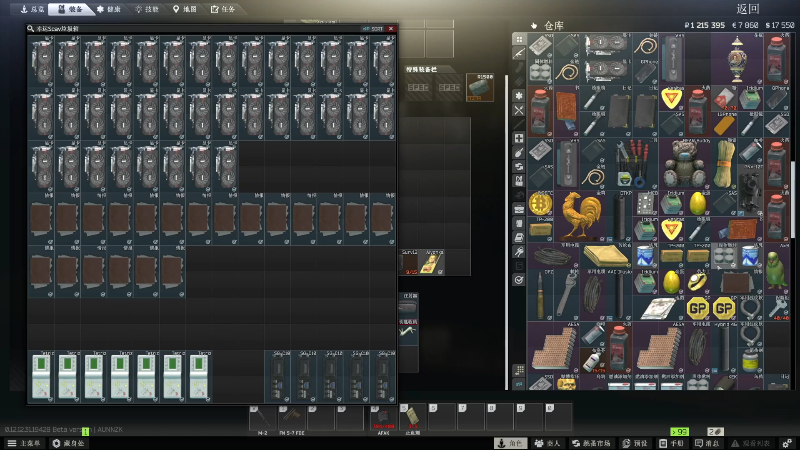800x450 pixels.
Task: Select the toolset with screwdrivers
Action: [x=632, y=164]
